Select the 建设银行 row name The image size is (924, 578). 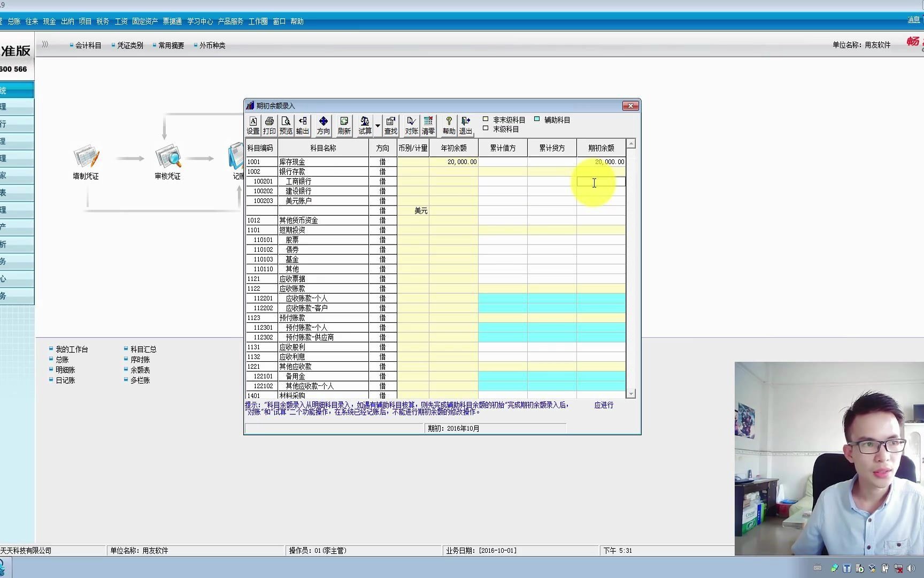tap(323, 191)
